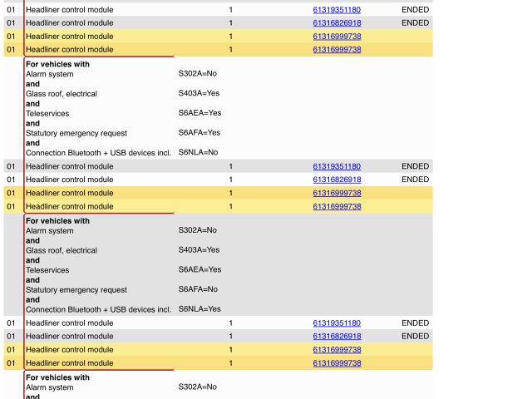
Task: Select the very first Headliner control module row
Action: coord(70,10)
